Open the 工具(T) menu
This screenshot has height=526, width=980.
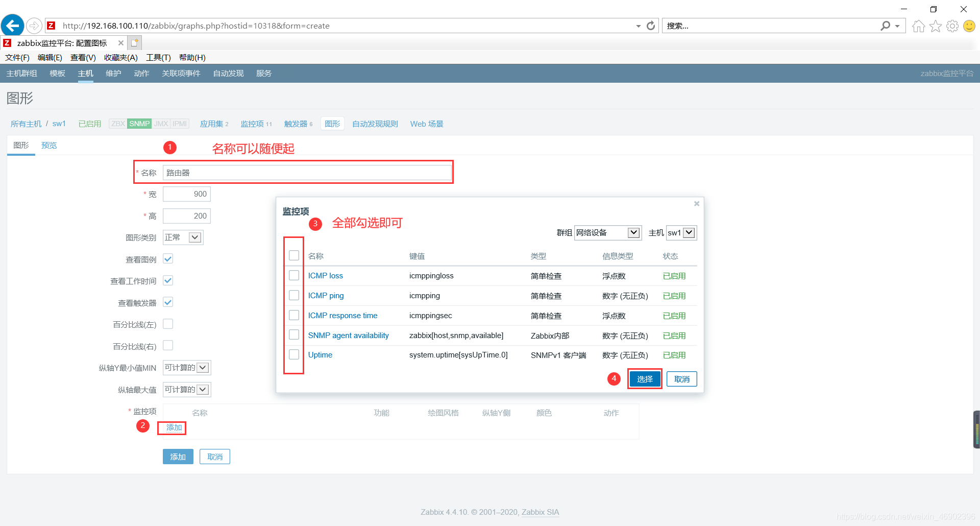click(158, 58)
